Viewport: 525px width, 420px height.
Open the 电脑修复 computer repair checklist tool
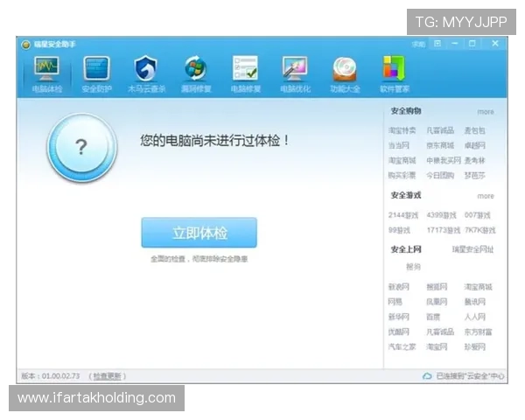coord(245,75)
